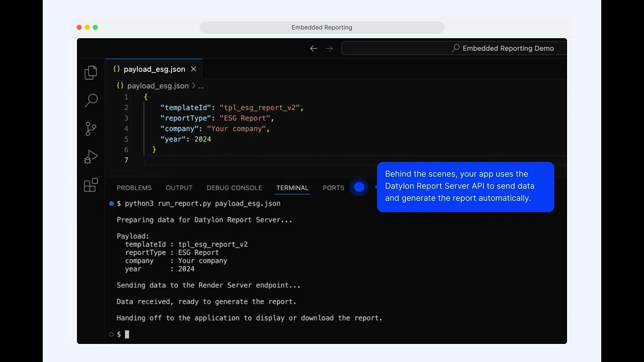The height and width of the screenshot is (362, 644).
Task: Switch to the PROBLEMS panel tab
Action: pyautogui.click(x=134, y=188)
